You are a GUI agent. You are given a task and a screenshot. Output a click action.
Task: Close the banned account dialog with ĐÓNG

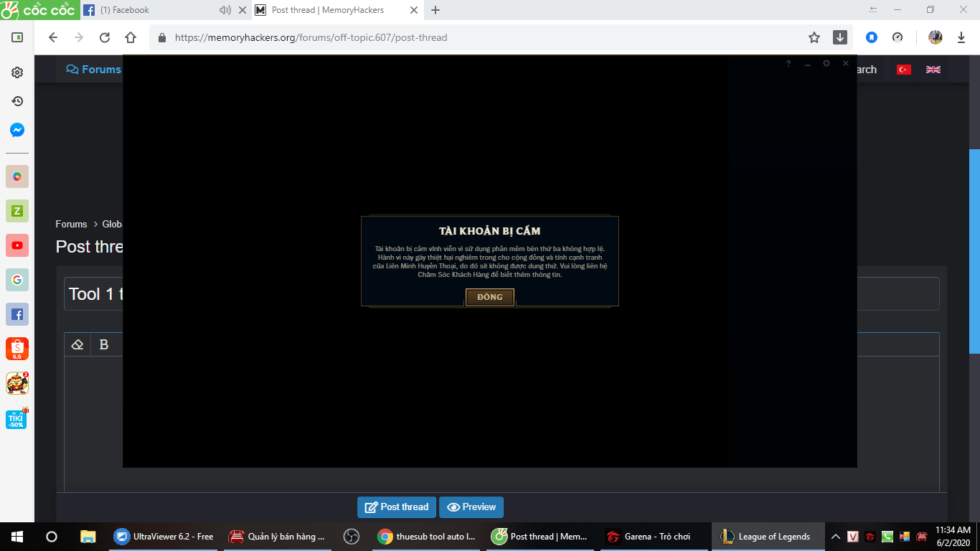(x=490, y=297)
